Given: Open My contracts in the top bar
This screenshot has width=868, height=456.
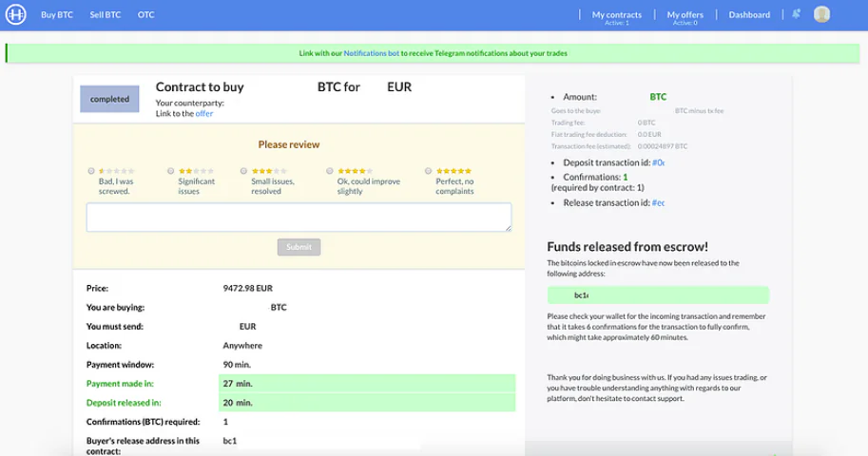Looking at the screenshot, I should click(617, 16).
